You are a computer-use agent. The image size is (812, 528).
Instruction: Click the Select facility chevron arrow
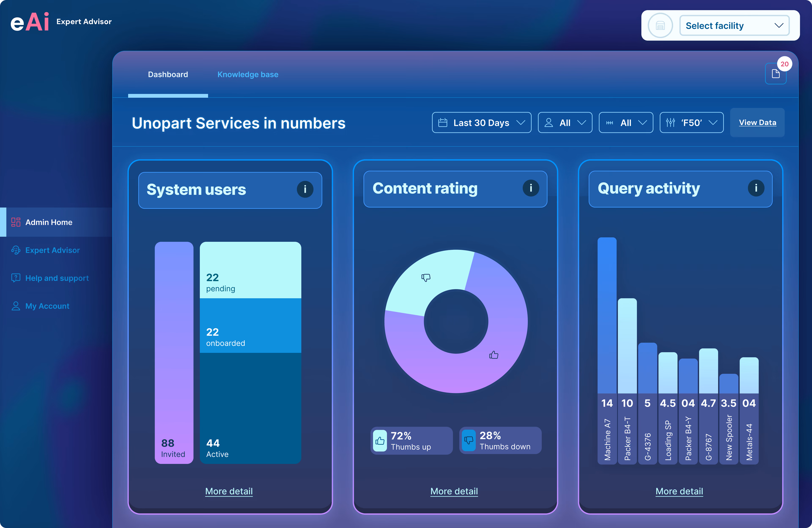(x=779, y=26)
